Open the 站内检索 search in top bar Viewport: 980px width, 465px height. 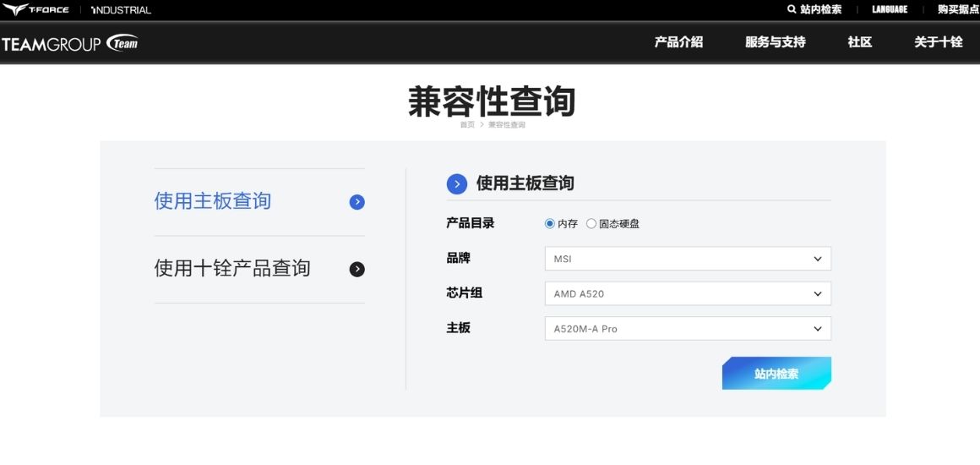click(820, 9)
